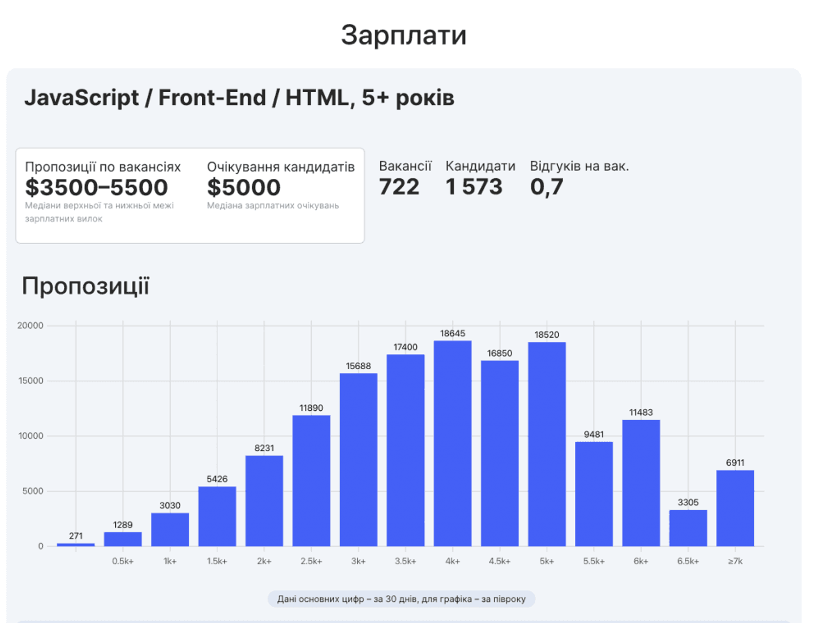Click the 6k+ bar showing 11483
The image size is (840, 623).
point(641,483)
